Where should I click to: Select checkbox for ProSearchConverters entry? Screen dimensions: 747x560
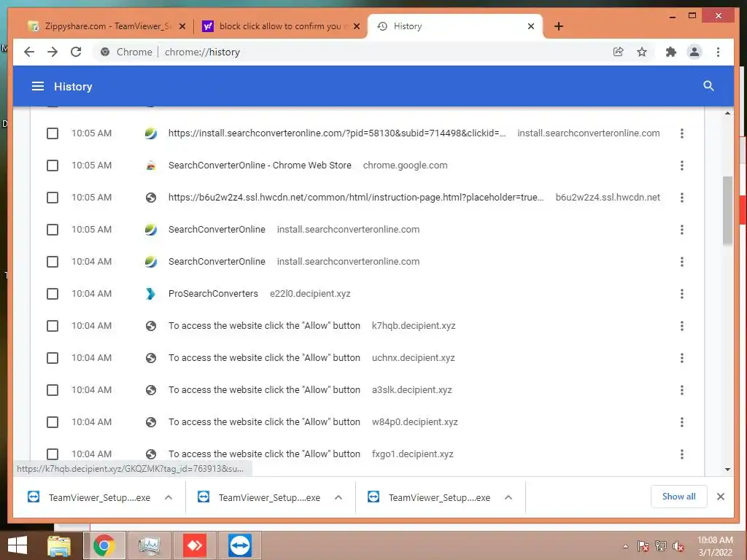53,294
